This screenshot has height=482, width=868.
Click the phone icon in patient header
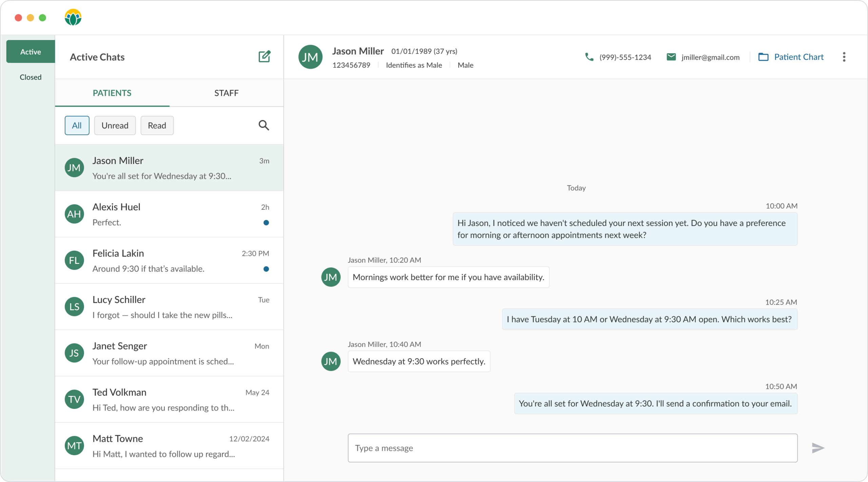[589, 57]
